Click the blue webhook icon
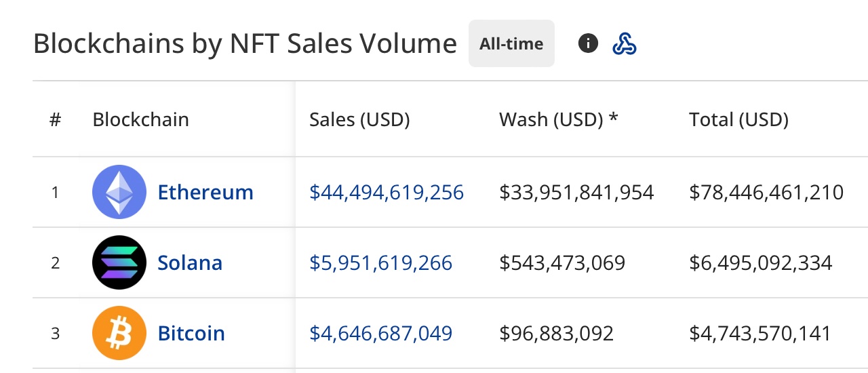 click(x=624, y=43)
